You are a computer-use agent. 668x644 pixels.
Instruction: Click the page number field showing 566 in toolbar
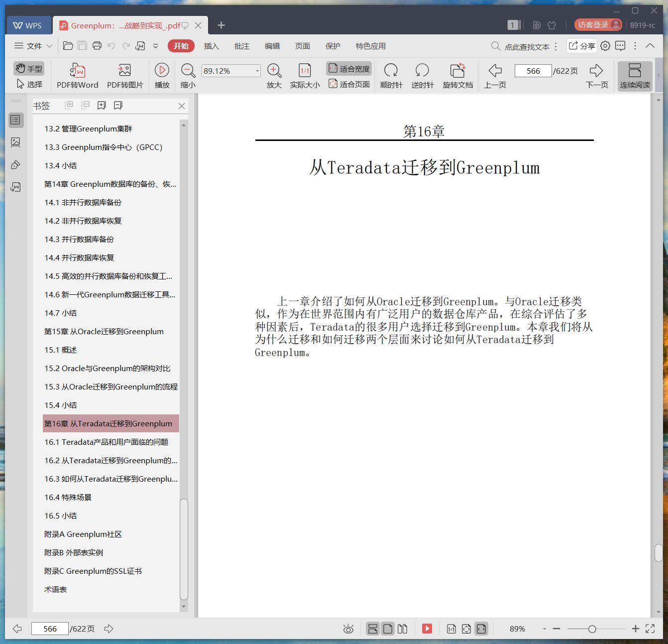tap(533, 71)
